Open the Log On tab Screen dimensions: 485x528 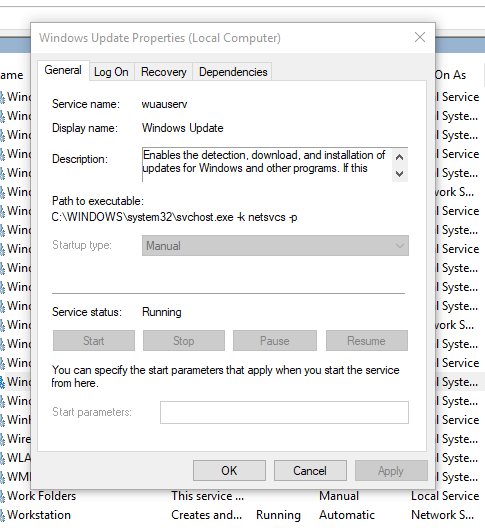[111, 72]
